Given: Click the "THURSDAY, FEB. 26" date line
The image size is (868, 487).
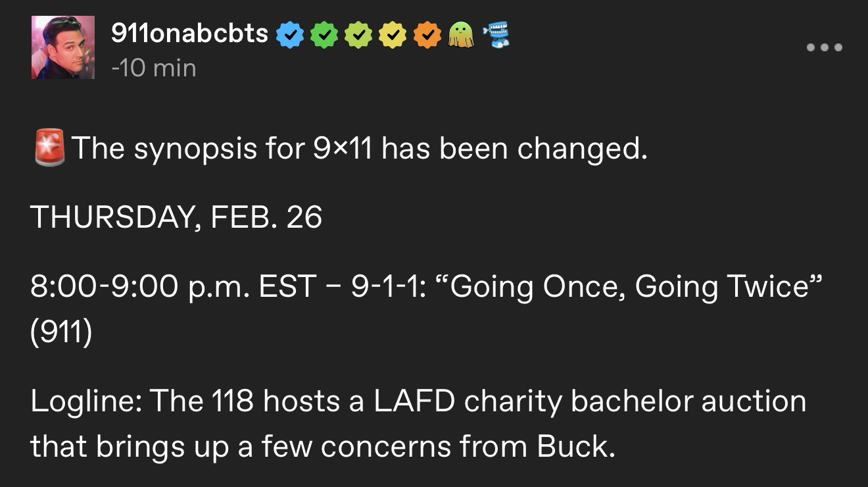Looking at the screenshot, I should click(176, 217).
